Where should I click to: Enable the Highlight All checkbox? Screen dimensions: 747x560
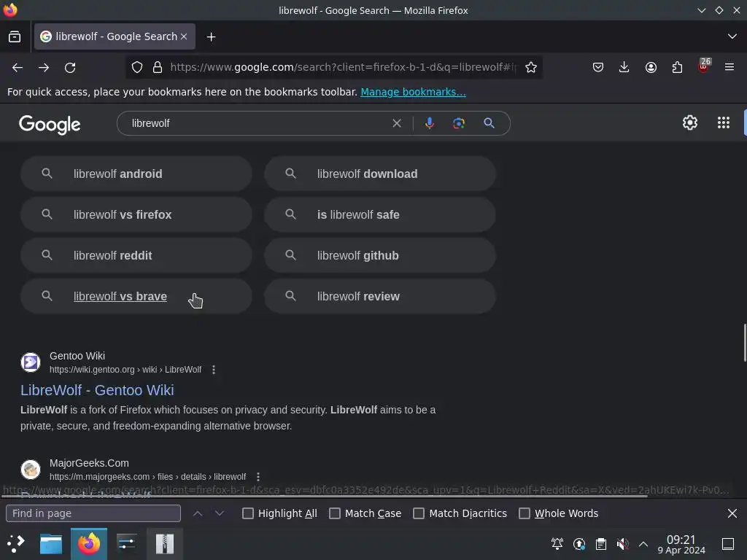tap(248, 513)
